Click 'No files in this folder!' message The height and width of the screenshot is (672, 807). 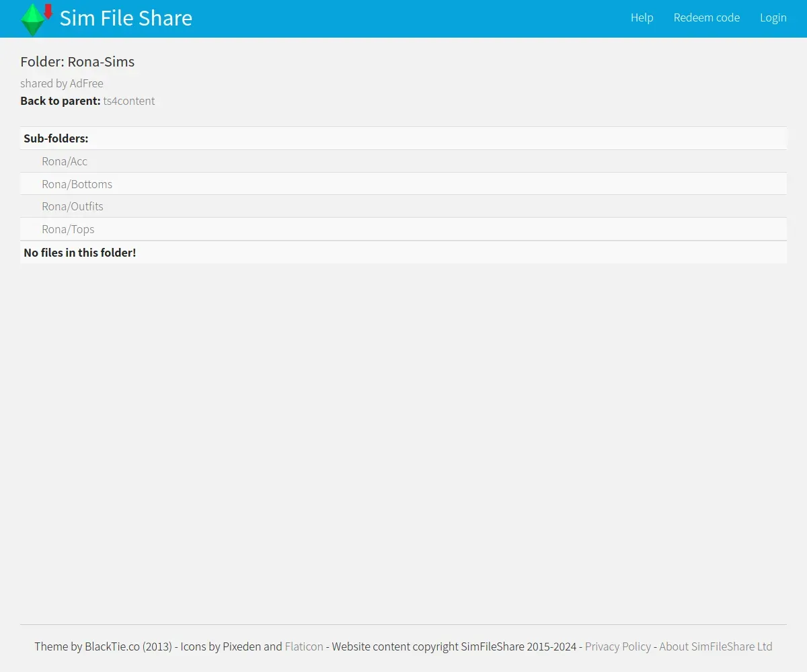point(80,253)
